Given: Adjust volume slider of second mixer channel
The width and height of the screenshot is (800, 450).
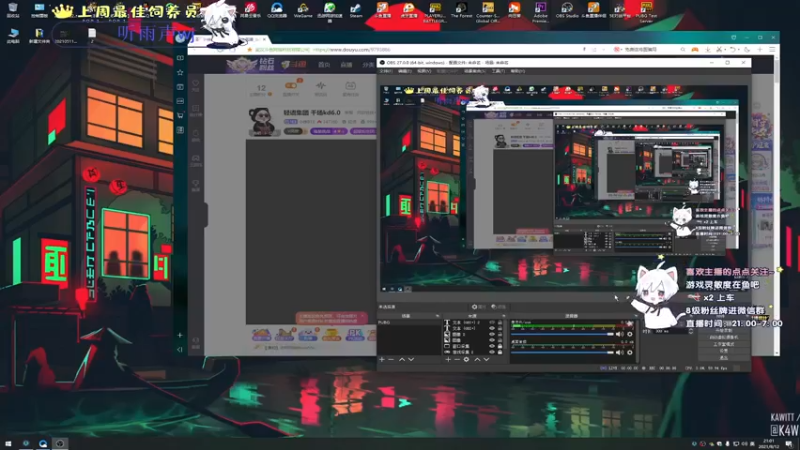Looking at the screenshot, I should click(x=562, y=353).
